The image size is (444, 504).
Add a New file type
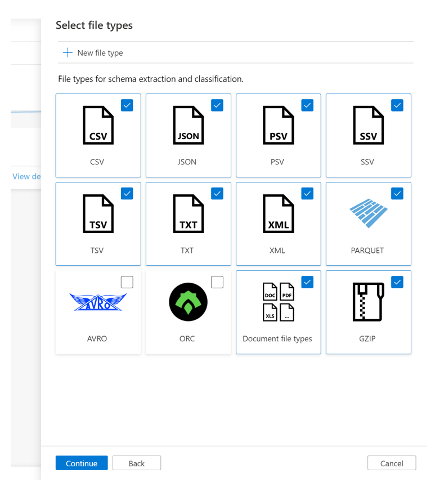pos(93,53)
